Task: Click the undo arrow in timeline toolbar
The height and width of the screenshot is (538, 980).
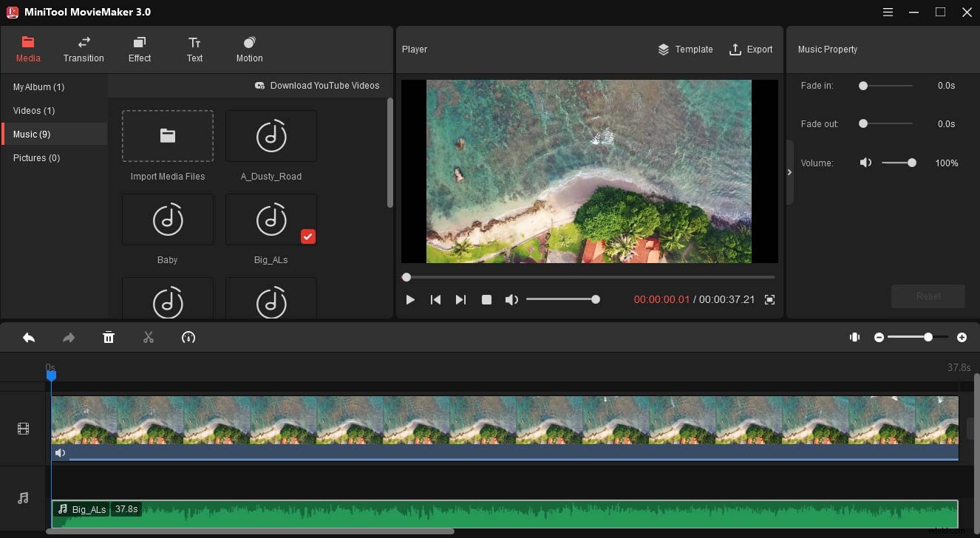Action: point(29,338)
